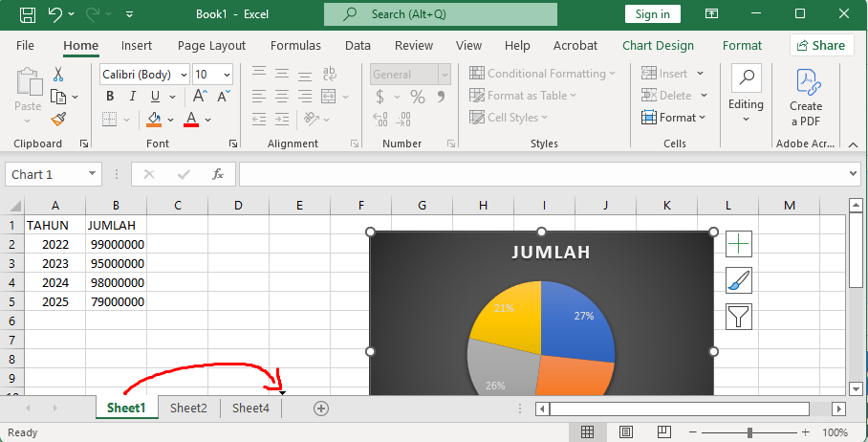Click the Sign in button
Viewport: 868px width, 442px height.
(x=652, y=14)
